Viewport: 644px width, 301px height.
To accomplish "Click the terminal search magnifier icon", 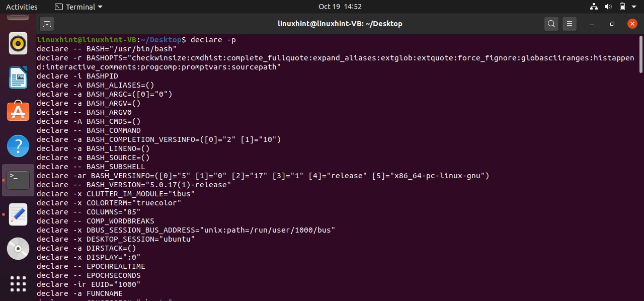I will pos(551,24).
